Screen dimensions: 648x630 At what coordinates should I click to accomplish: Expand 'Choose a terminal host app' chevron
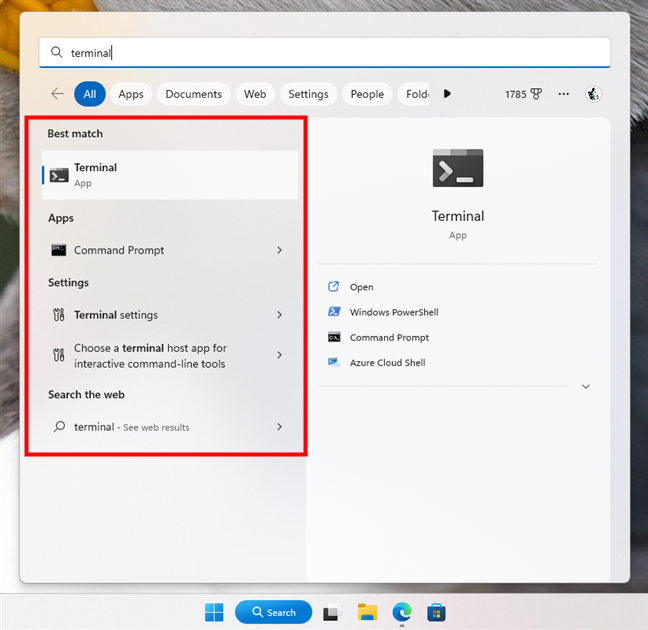click(280, 355)
